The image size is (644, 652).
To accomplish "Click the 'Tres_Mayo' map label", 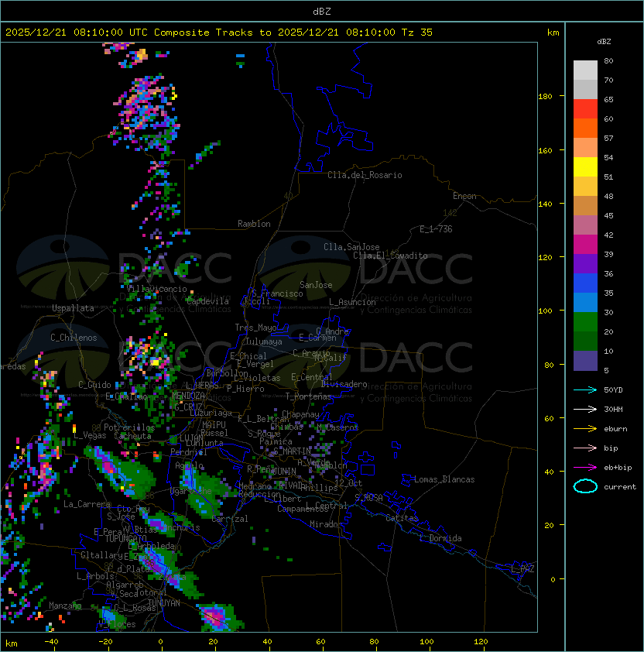I will (255, 328).
